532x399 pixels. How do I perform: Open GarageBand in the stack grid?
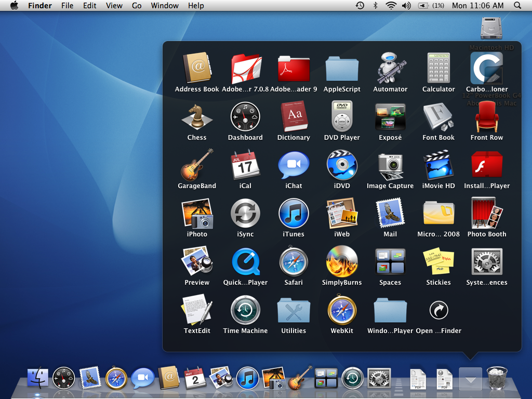coord(197,165)
